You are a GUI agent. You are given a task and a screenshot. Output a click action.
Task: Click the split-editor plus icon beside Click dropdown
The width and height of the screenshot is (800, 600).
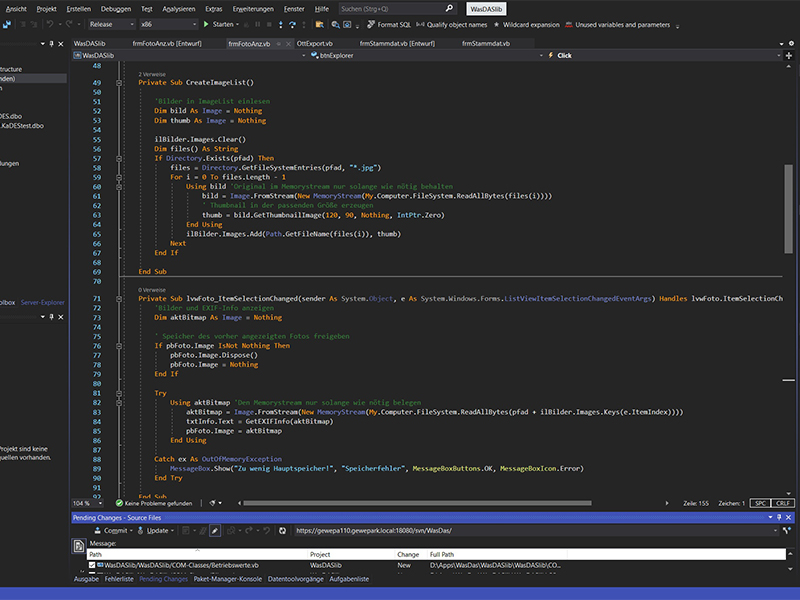[789, 56]
